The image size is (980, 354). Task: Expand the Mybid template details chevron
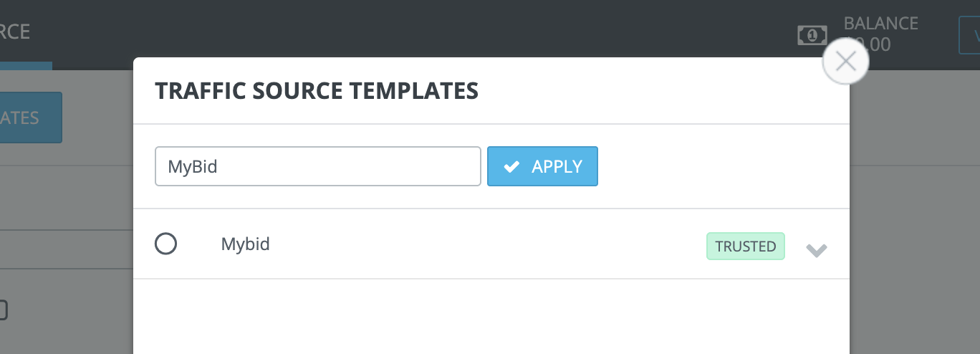coord(817,250)
